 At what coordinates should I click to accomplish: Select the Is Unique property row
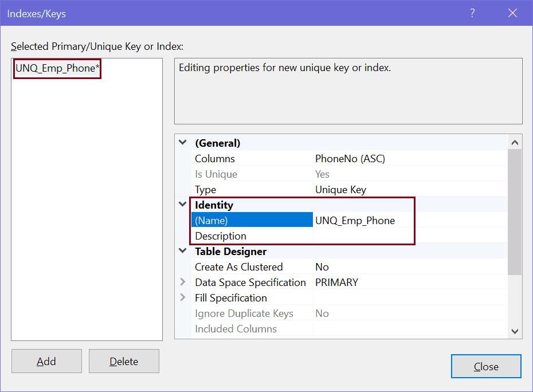(252, 174)
